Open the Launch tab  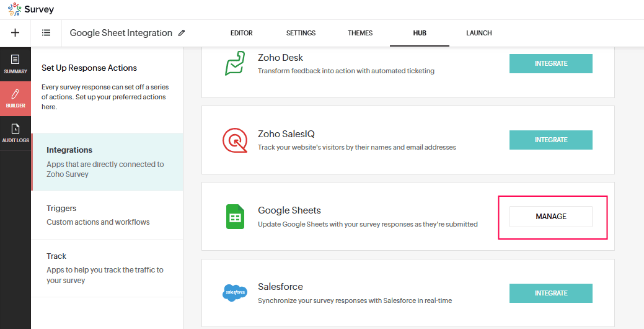479,33
